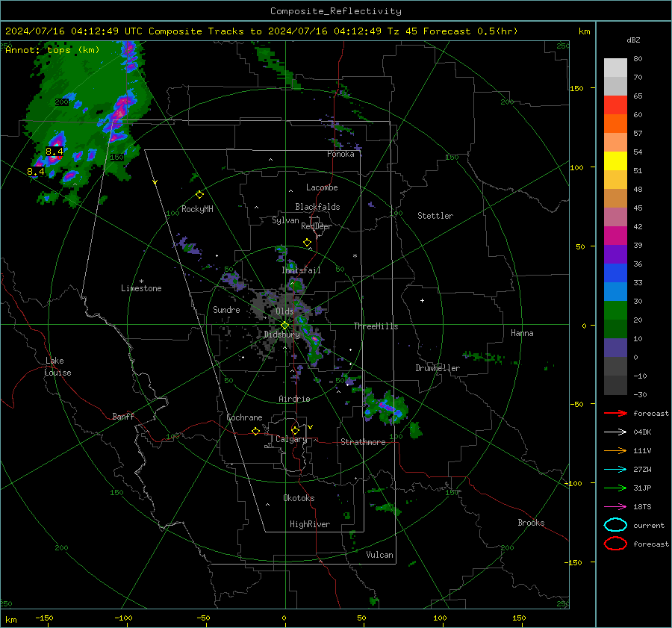
Task: Select the cyan 27ZW track arrow
Action: (x=615, y=470)
